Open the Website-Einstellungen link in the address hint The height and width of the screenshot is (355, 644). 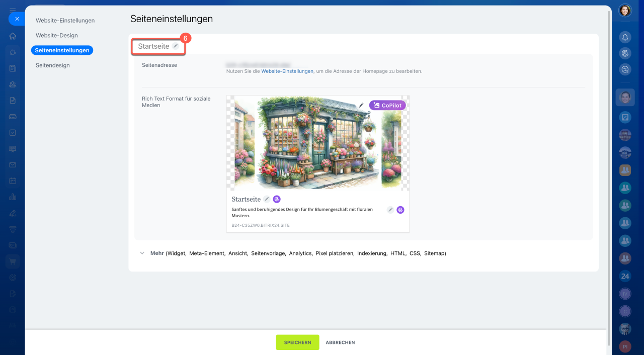[x=287, y=71]
